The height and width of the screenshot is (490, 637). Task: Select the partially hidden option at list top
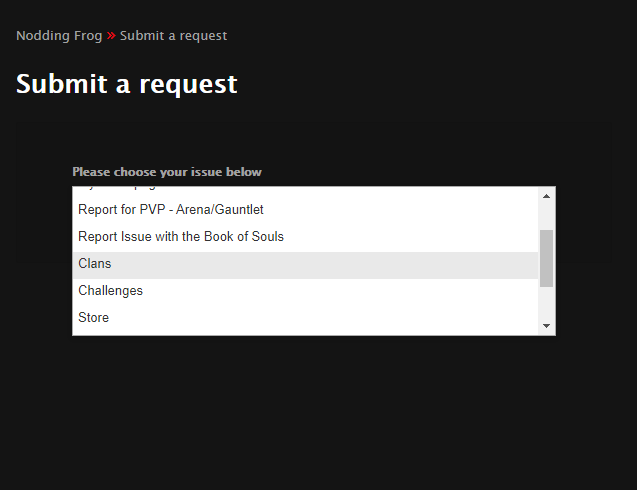(306, 189)
